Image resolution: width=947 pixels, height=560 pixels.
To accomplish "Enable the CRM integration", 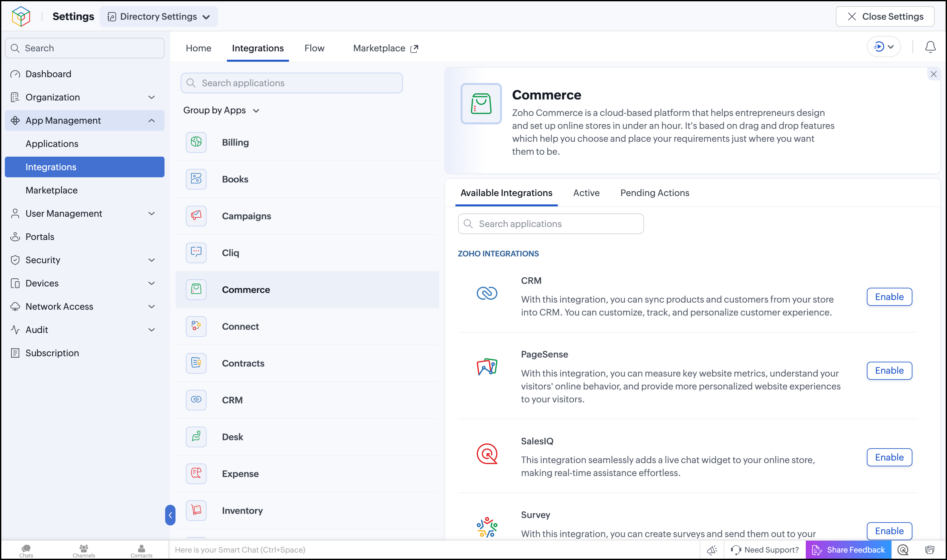I will (x=889, y=296).
